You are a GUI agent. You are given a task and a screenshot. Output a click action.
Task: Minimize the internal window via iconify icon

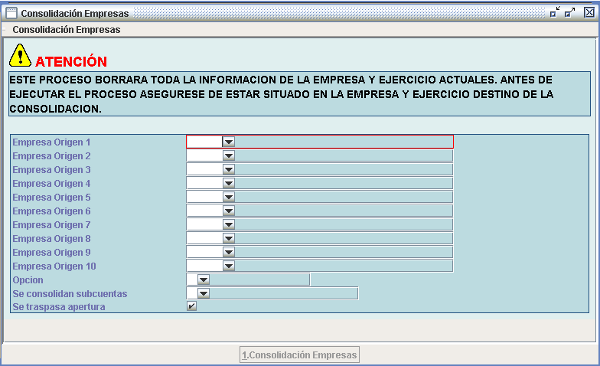554,13
